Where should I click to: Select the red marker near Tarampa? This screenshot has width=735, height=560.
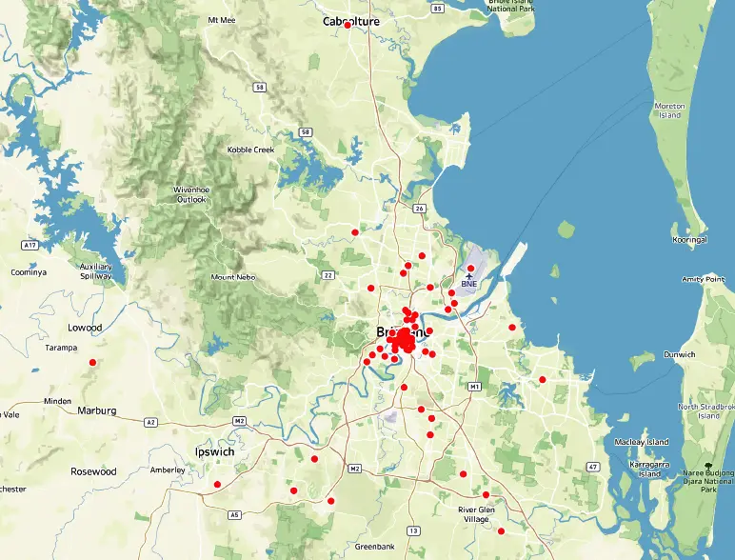(92, 362)
